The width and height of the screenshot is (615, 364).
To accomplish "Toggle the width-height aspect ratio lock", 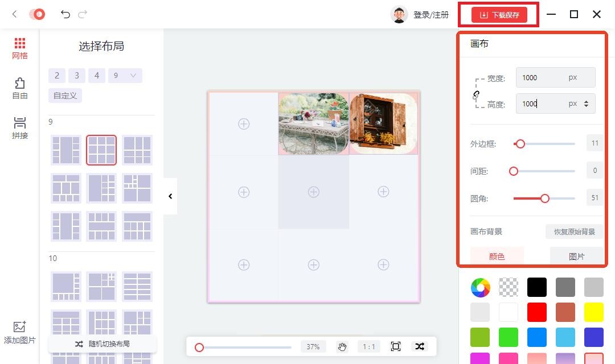I will pyautogui.click(x=476, y=95).
